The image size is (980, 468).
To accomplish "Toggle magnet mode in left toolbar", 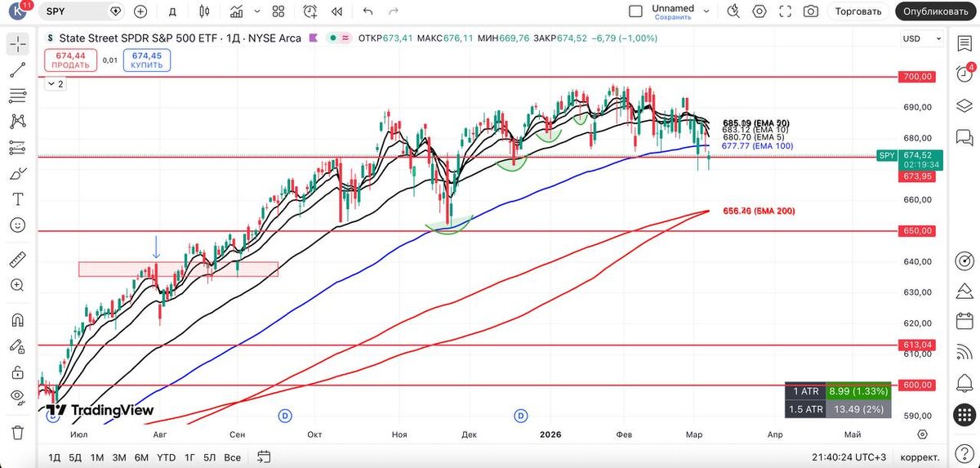I will point(18,320).
